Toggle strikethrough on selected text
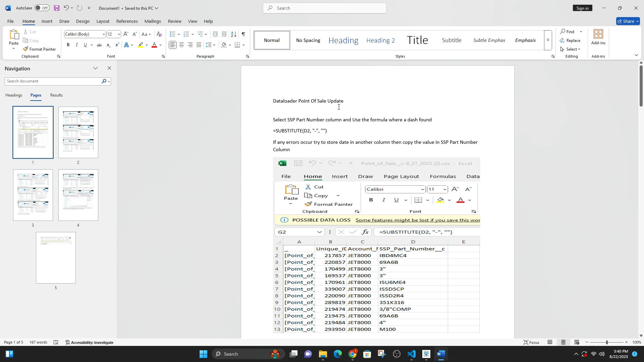 click(99, 45)
